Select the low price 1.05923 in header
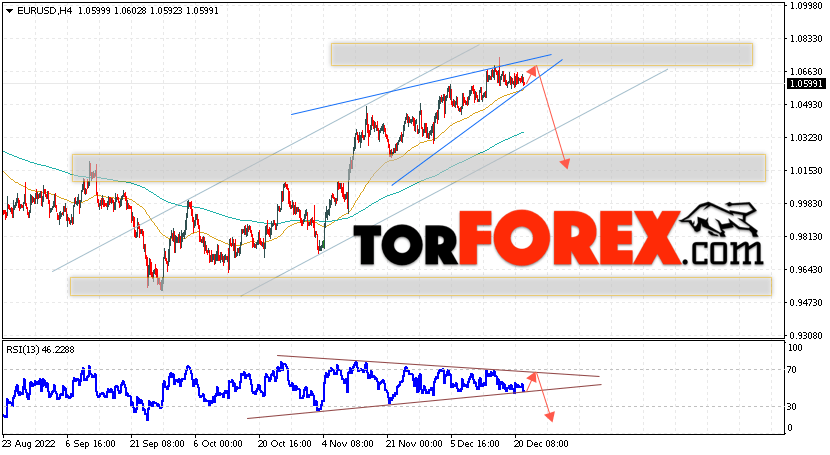The width and height of the screenshot is (830, 455). coord(166,11)
